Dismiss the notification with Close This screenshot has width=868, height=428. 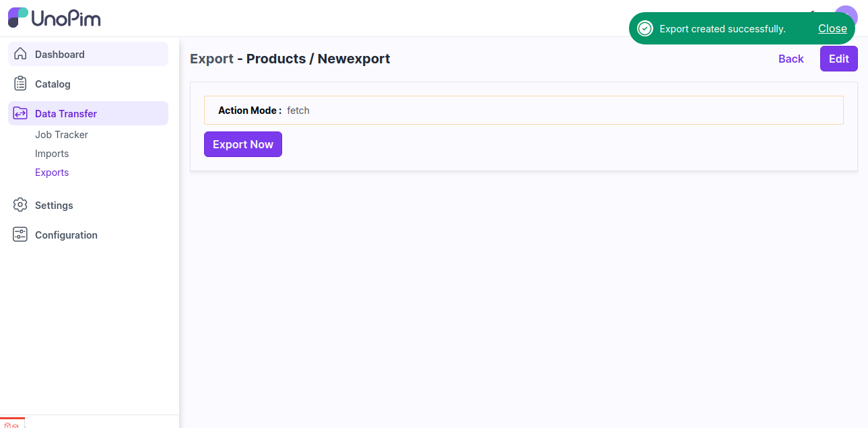coord(832,28)
